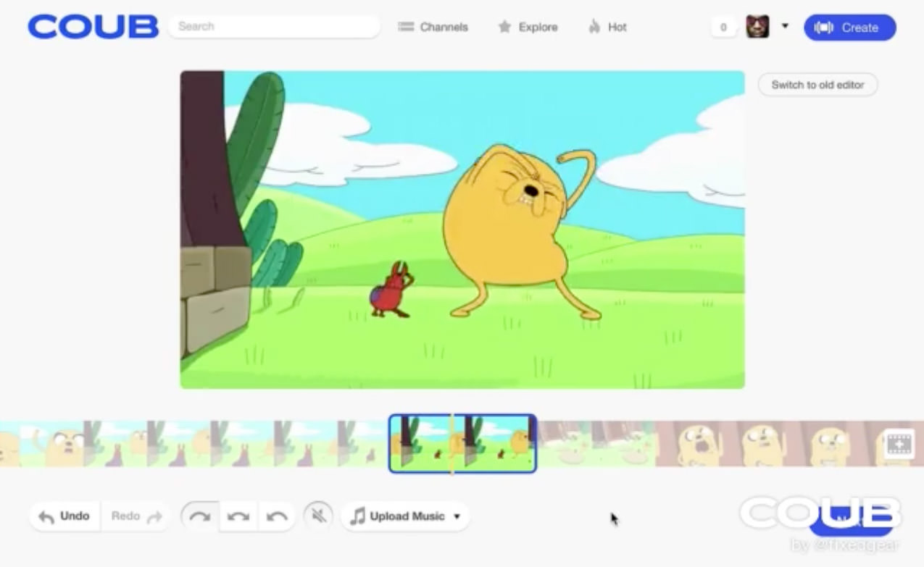
Task: Select forward loop mode arrow
Action: (x=199, y=516)
